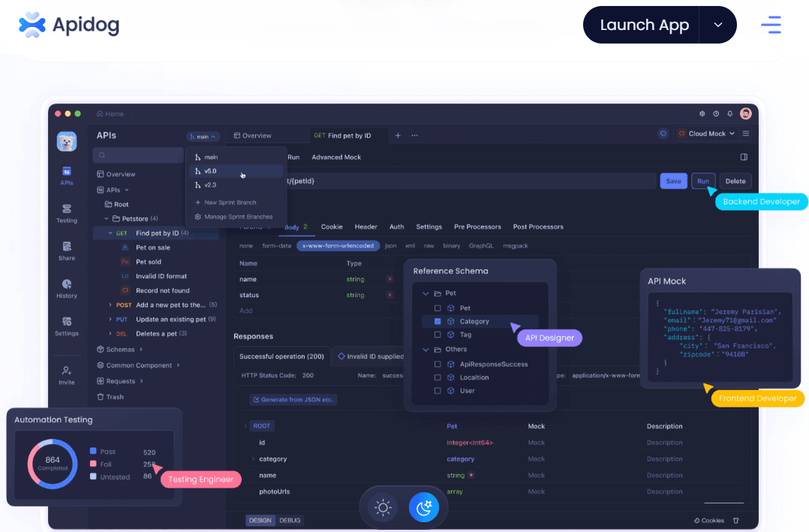Collapse the Find pet by ID endpoint
The width and height of the screenshot is (809, 532).
tap(110, 233)
